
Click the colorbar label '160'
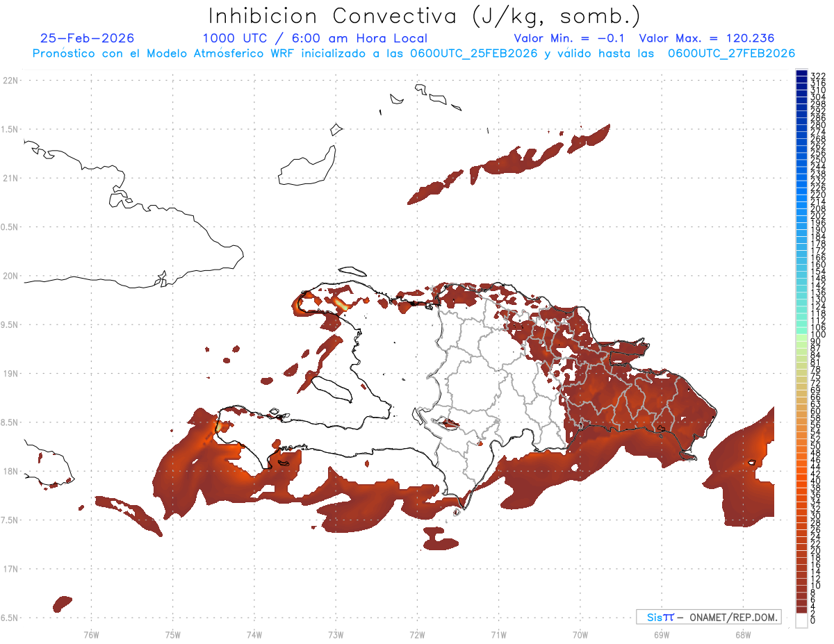coord(818,264)
